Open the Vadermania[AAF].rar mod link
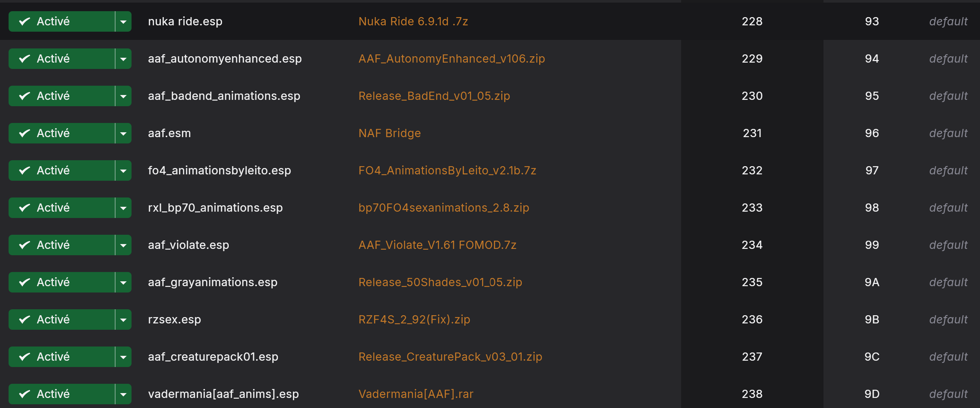The height and width of the screenshot is (408, 980). (x=416, y=394)
